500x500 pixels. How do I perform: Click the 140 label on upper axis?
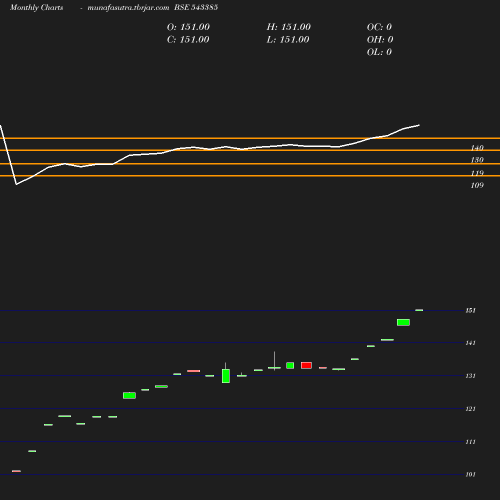(x=477, y=148)
